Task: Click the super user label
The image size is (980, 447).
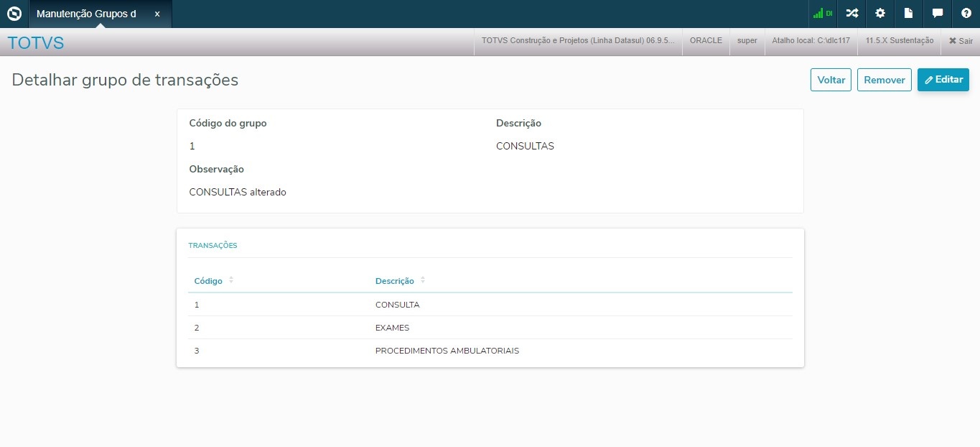Action: (x=747, y=41)
